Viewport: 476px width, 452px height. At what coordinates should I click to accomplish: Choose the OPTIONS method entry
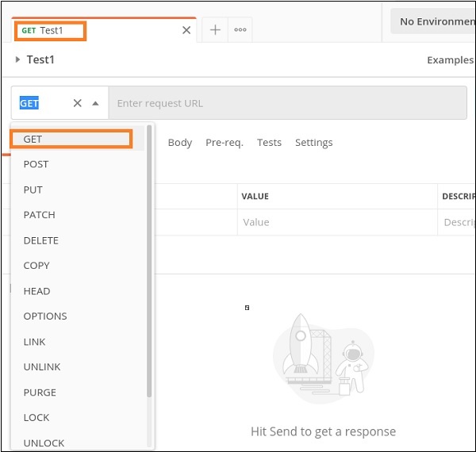point(45,316)
